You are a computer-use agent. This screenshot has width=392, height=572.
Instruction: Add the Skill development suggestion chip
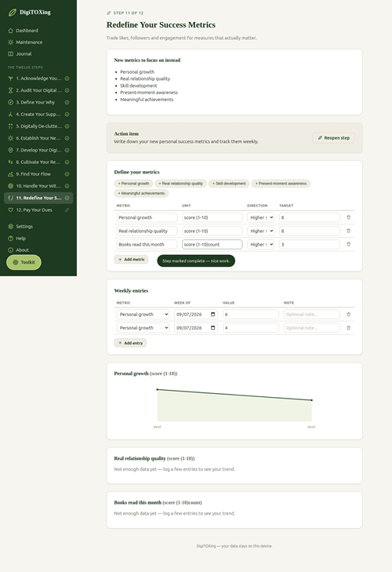click(229, 184)
